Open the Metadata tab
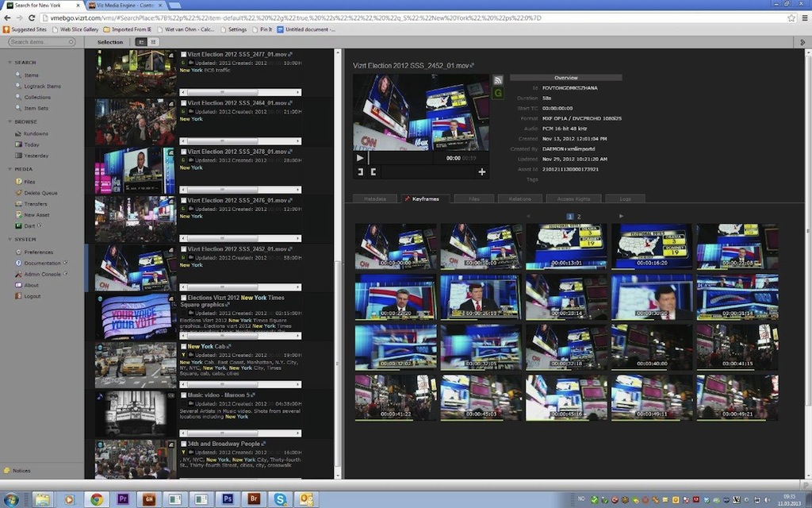 pyautogui.click(x=374, y=198)
